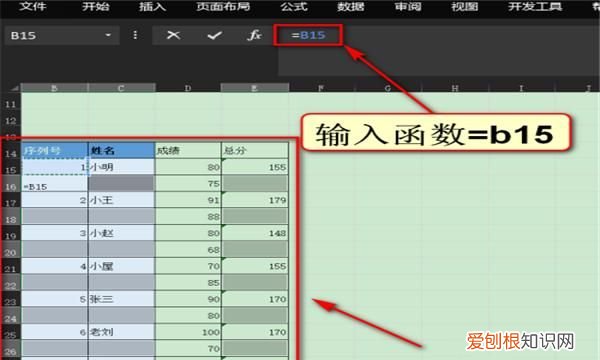The width and height of the screenshot is (600, 360).
Task: Click the 姓名 header cell
Action: [122, 150]
